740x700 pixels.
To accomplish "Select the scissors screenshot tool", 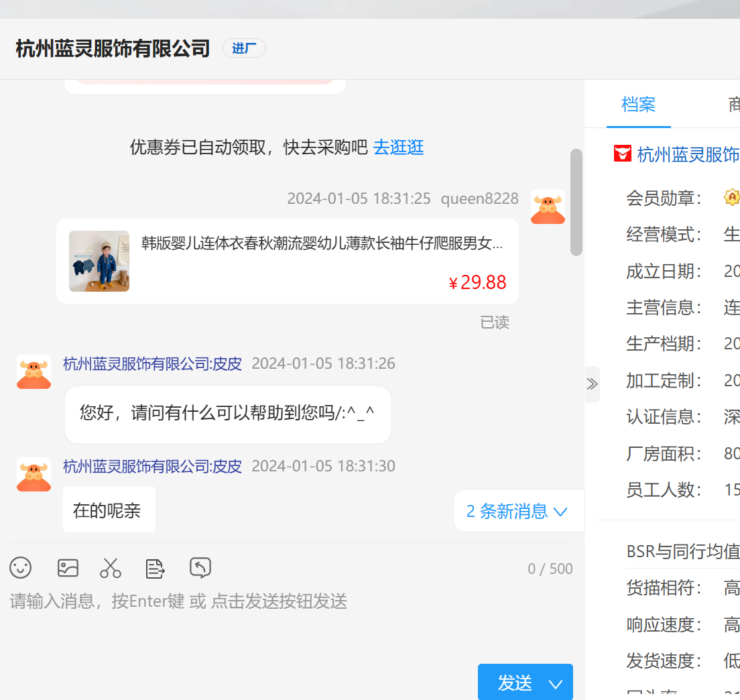I will [111, 568].
